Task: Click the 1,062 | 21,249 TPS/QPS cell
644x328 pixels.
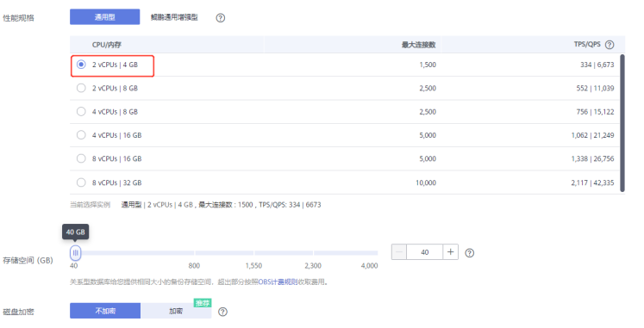Action: [x=592, y=135]
